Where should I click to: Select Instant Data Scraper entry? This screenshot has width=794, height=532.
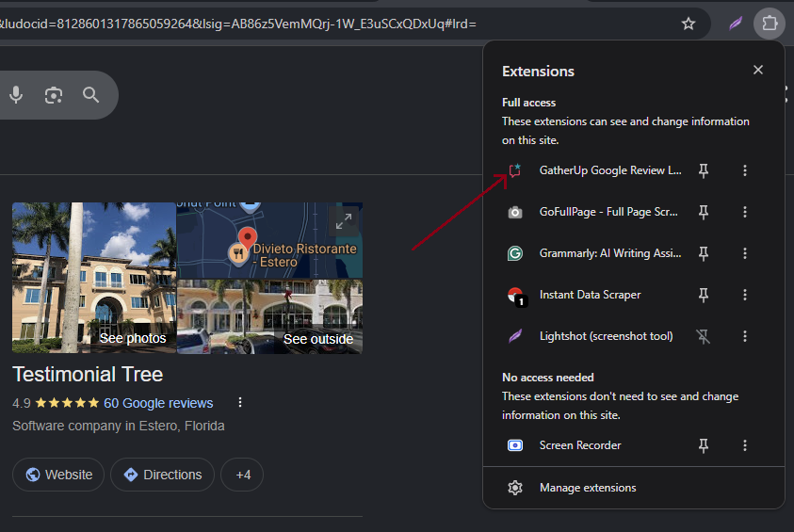tap(590, 295)
